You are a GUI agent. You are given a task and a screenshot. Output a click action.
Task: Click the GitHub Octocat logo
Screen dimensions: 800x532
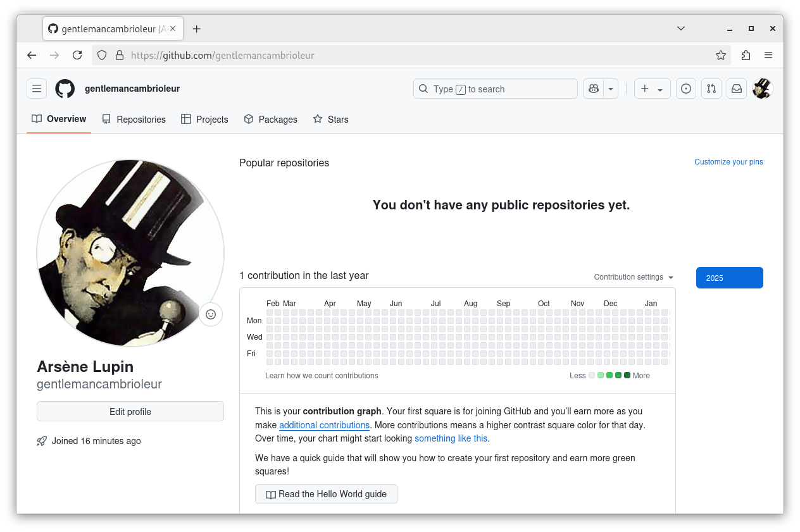coord(65,89)
